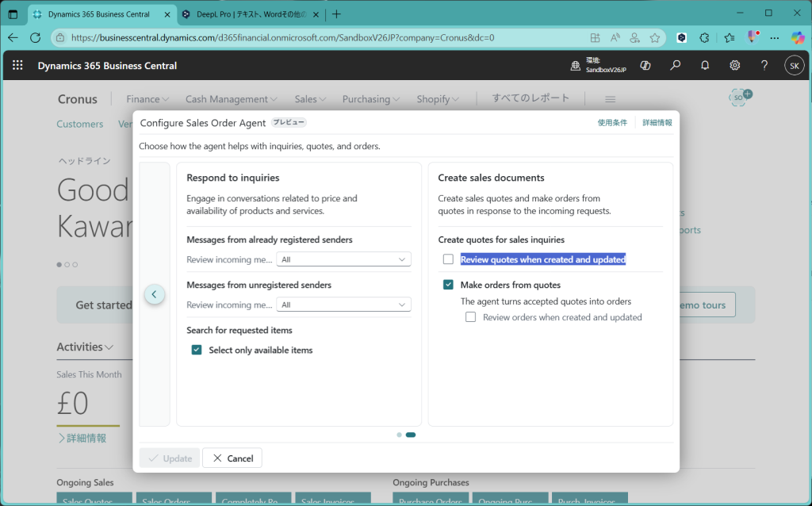Viewport: 812px width, 506px height.
Task: Click the Cronus company name
Action: click(x=78, y=99)
